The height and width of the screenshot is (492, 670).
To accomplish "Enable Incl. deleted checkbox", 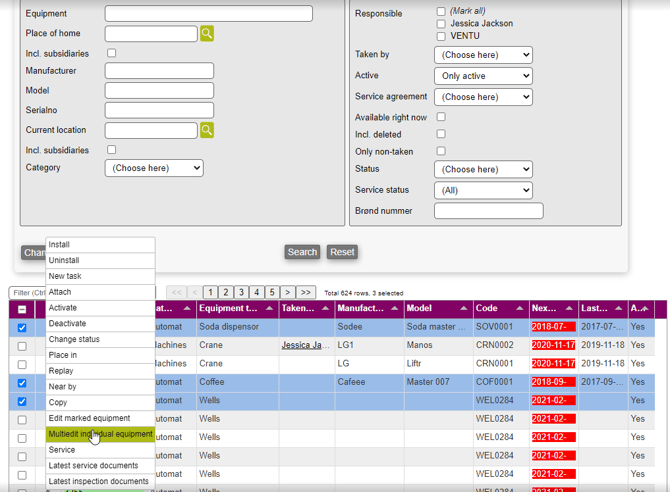I will click(x=441, y=134).
